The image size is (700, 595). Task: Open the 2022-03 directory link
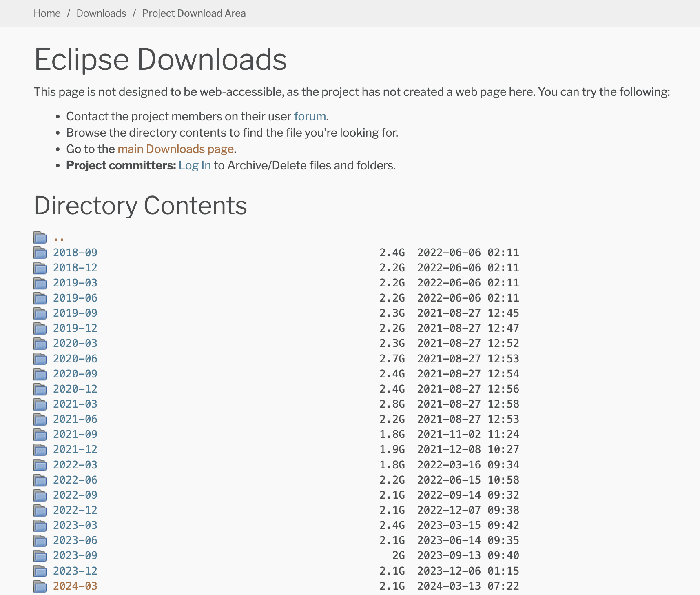pyautogui.click(x=75, y=465)
